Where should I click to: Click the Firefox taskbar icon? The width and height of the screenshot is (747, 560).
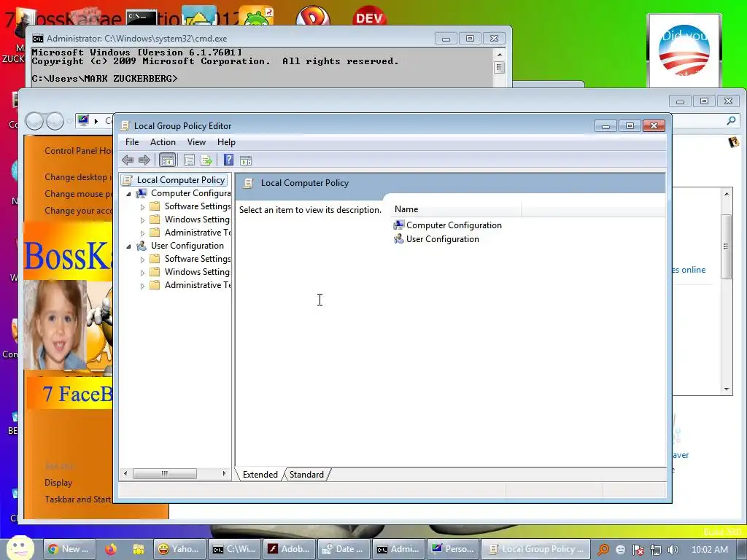[x=111, y=549]
